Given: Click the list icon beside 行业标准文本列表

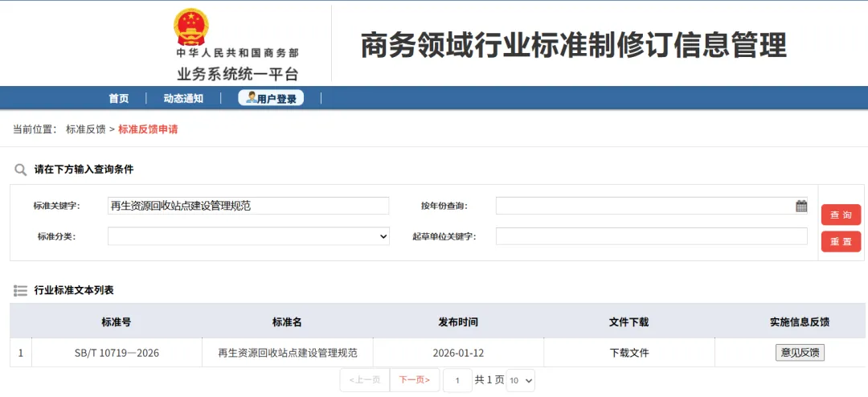Looking at the screenshot, I should pyautogui.click(x=21, y=290).
